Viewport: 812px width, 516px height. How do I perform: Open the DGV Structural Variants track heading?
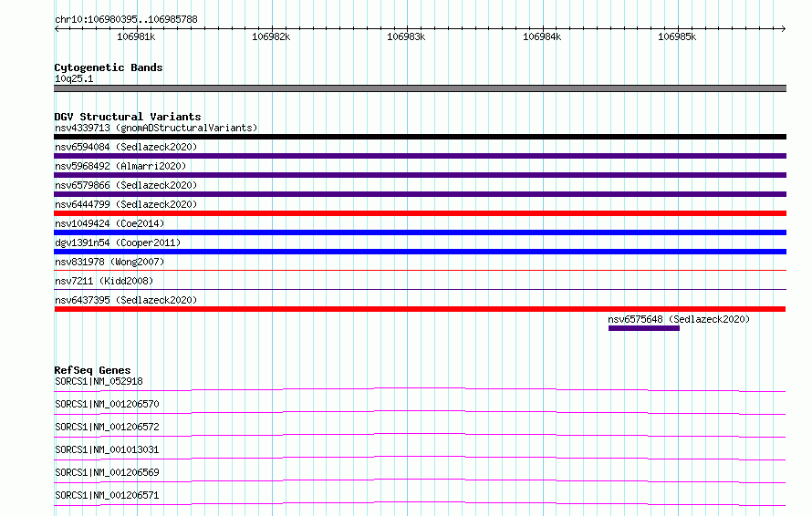pyautogui.click(x=128, y=117)
